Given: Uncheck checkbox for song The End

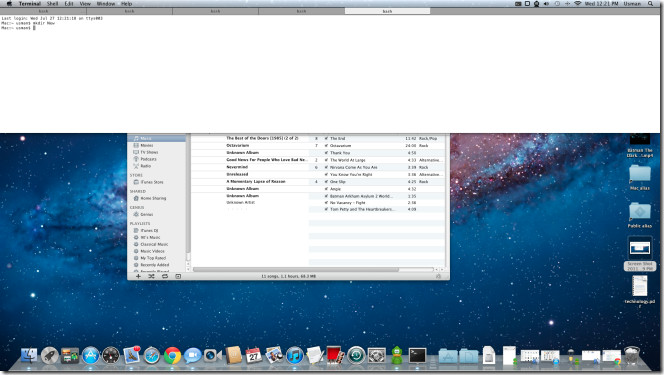Looking at the screenshot, I should [x=326, y=138].
